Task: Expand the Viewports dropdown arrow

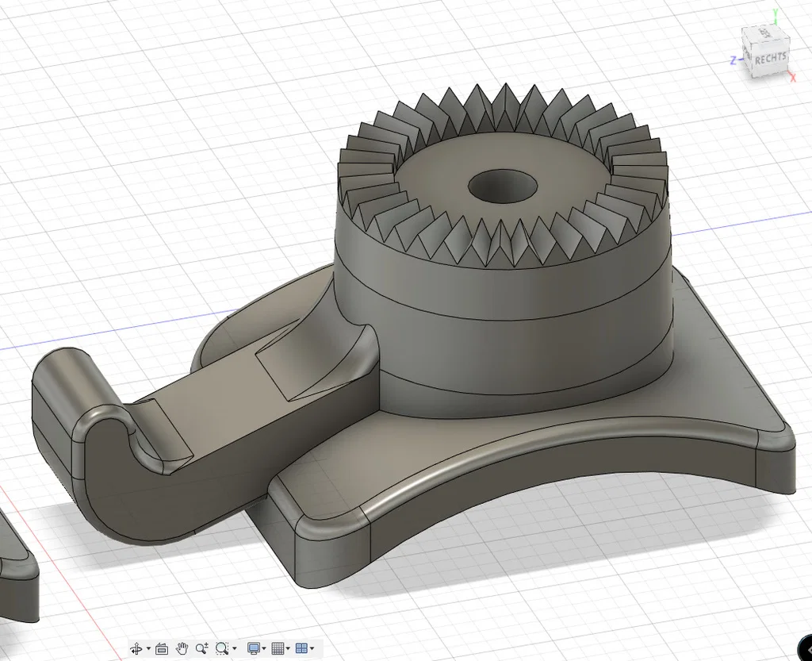Action: pos(312,648)
